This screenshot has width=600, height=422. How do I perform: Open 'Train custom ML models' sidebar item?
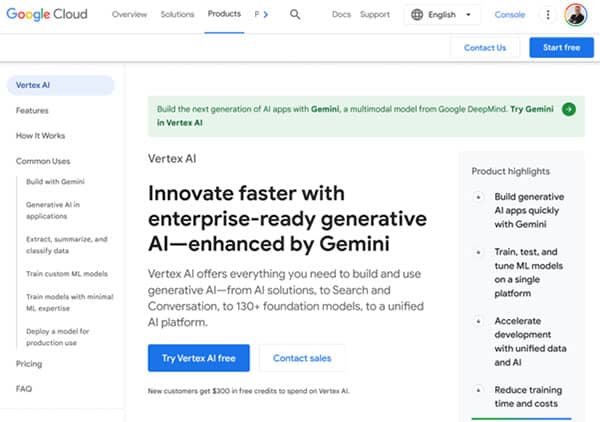point(67,274)
